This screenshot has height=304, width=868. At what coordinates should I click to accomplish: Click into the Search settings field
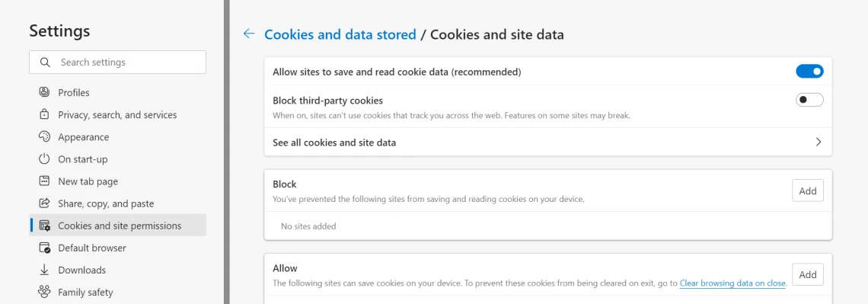click(x=117, y=62)
